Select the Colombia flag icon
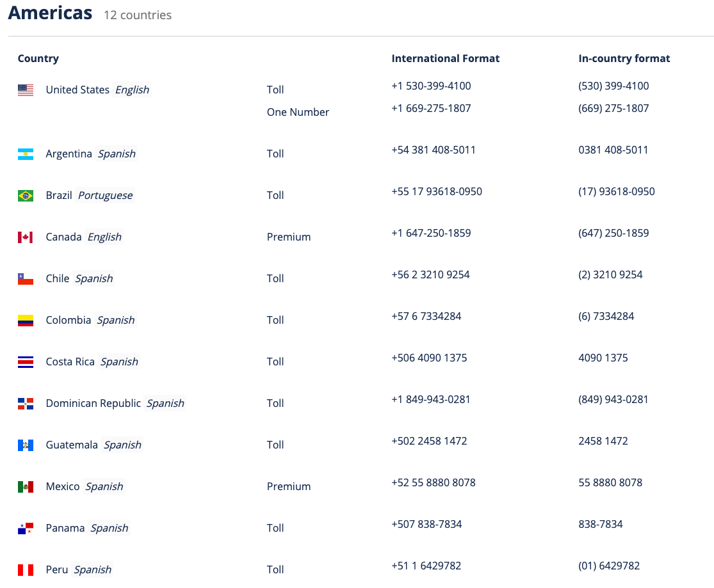The image size is (714, 588). click(x=26, y=321)
